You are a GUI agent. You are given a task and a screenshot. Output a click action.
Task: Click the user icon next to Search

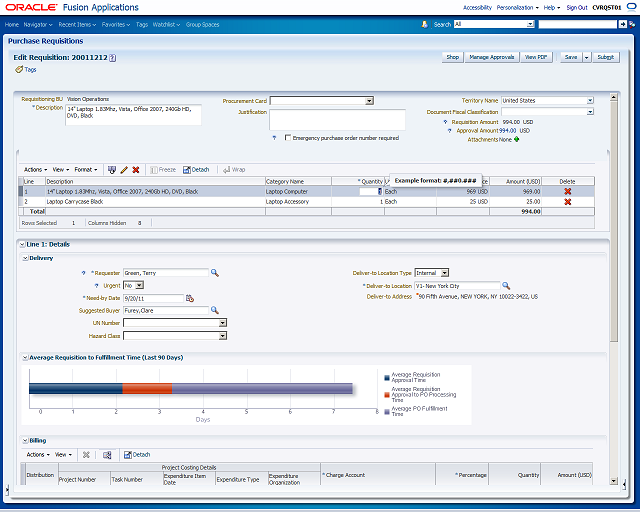(425, 24)
